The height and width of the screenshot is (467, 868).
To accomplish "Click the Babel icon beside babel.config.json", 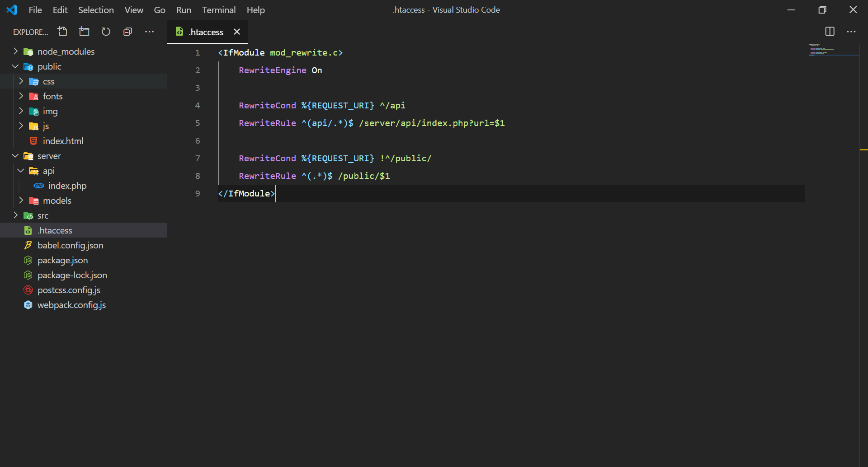I will [x=28, y=245].
